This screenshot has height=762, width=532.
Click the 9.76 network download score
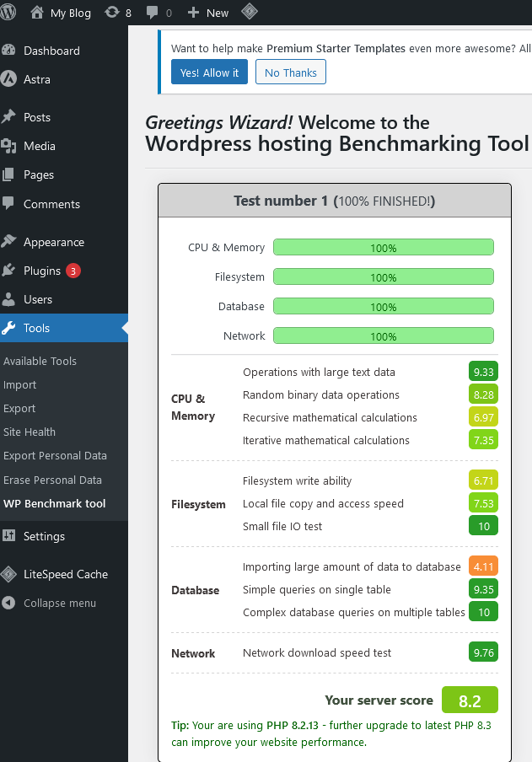pyautogui.click(x=483, y=652)
